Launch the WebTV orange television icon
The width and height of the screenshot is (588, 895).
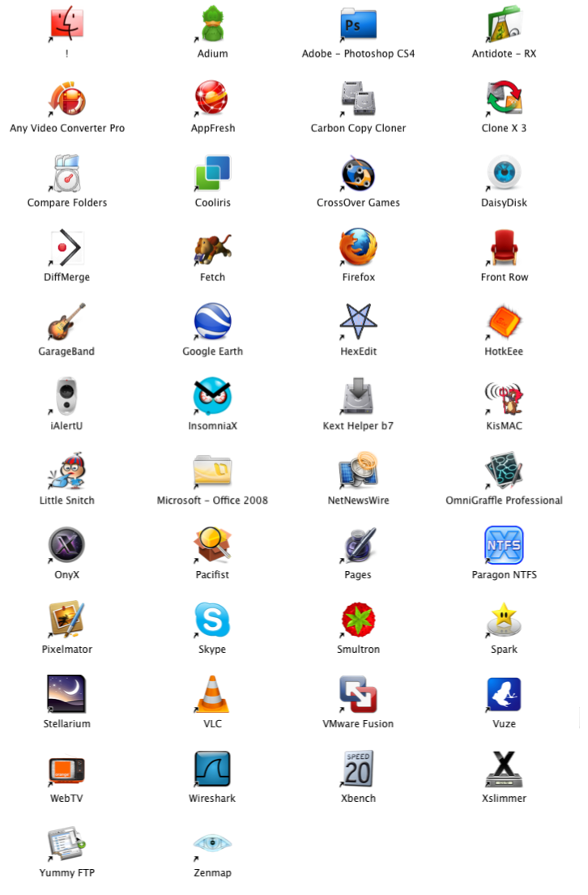pos(66,769)
